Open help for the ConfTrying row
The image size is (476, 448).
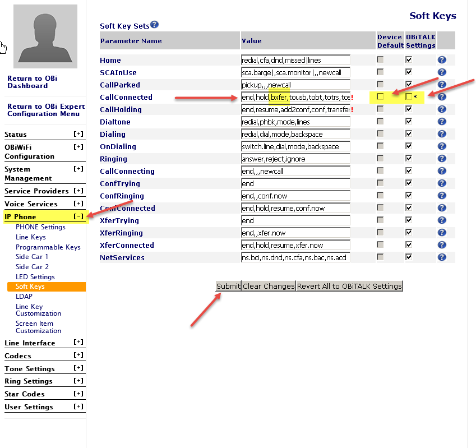pyautogui.click(x=442, y=183)
